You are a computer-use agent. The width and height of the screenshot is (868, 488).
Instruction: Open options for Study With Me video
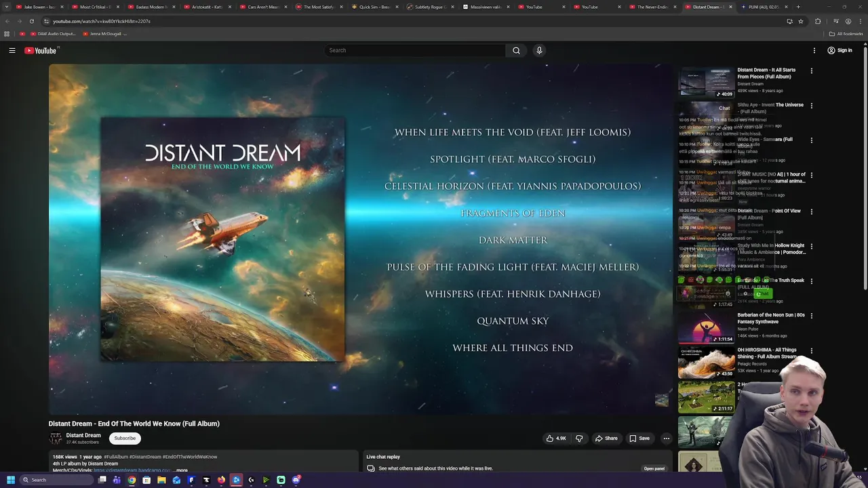(x=811, y=246)
